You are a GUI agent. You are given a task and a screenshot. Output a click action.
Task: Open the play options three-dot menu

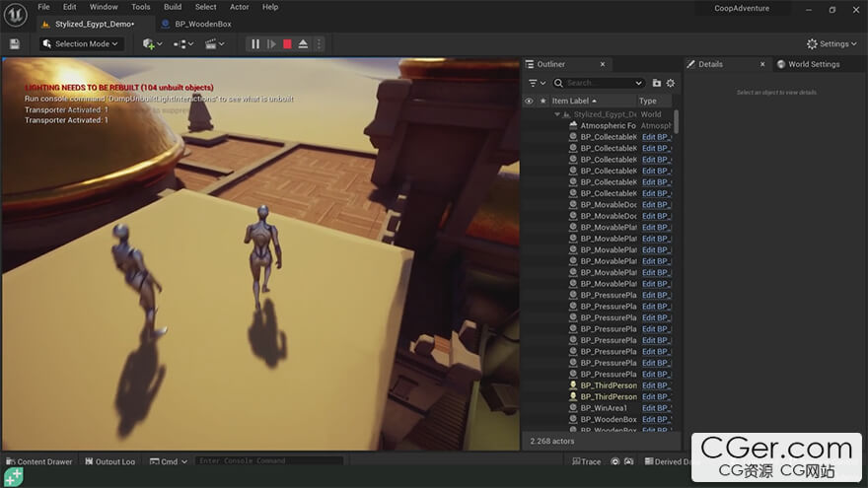pos(319,43)
